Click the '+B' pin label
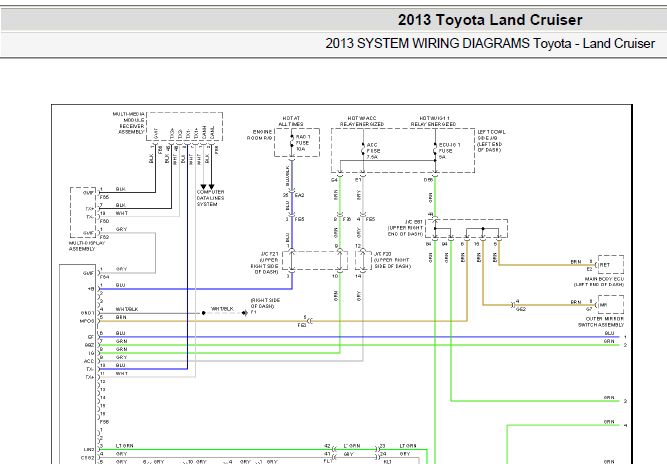The width and height of the screenshot is (667, 464). coord(91,289)
